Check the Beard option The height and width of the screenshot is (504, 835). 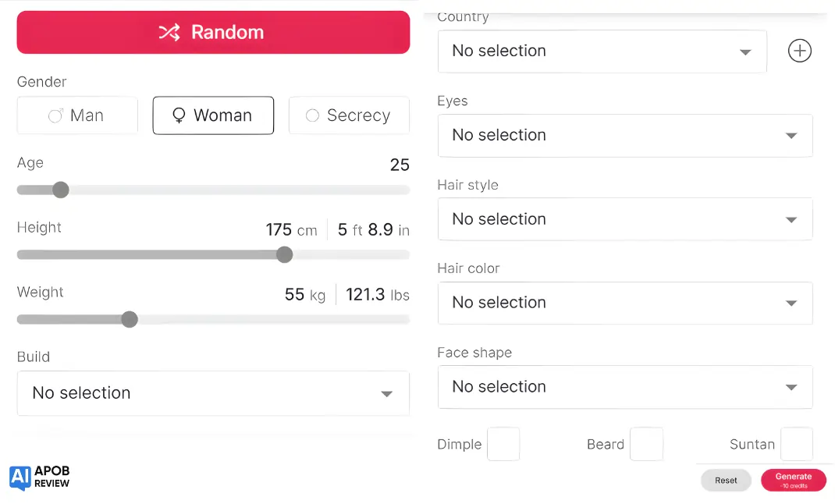[647, 444]
